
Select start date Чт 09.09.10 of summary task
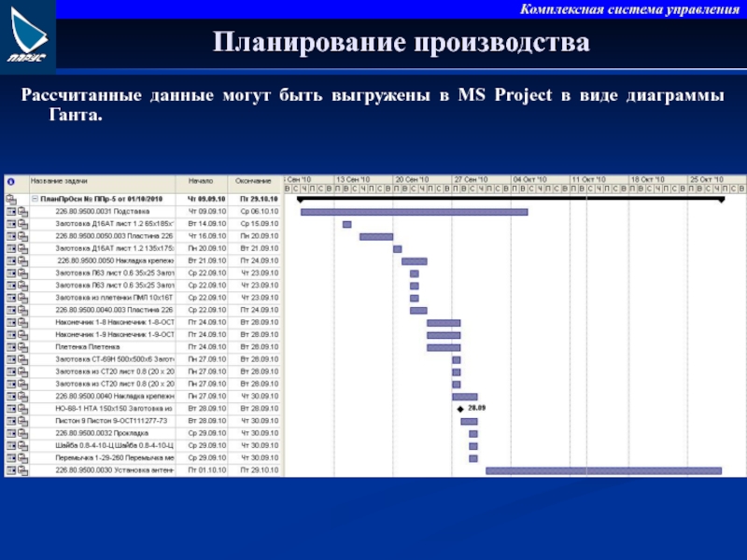click(x=206, y=199)
